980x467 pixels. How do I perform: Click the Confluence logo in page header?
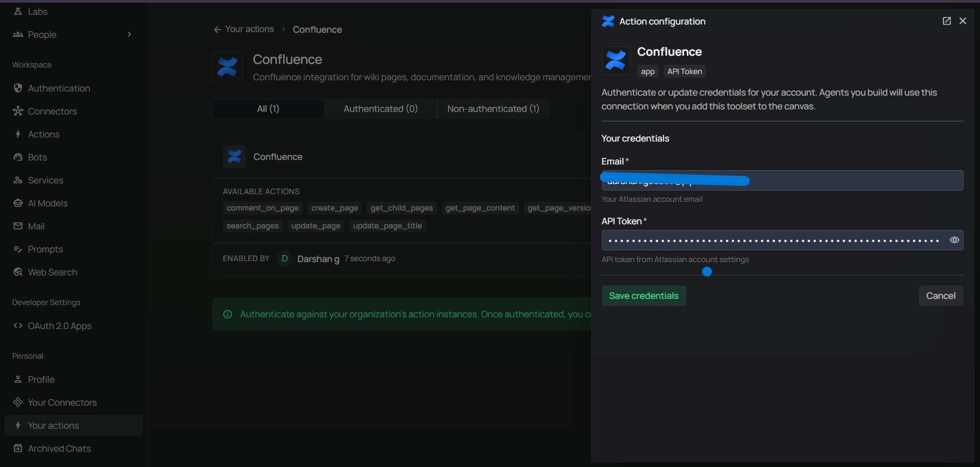(227, 66)
